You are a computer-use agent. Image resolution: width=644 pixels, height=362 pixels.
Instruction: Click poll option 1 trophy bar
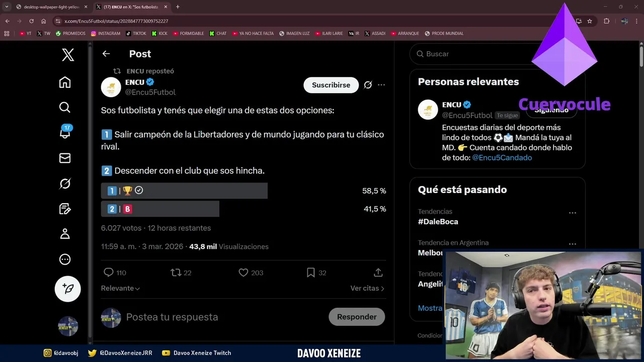[x=184, y=191]
